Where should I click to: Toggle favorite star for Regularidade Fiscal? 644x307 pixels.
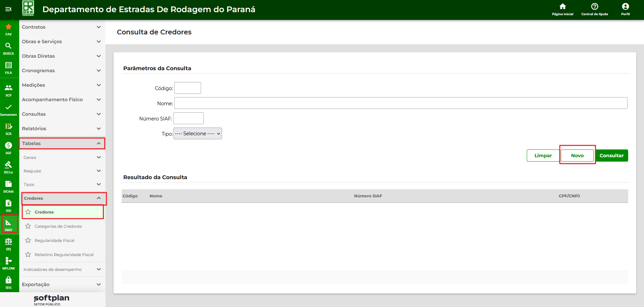point(28,241)
